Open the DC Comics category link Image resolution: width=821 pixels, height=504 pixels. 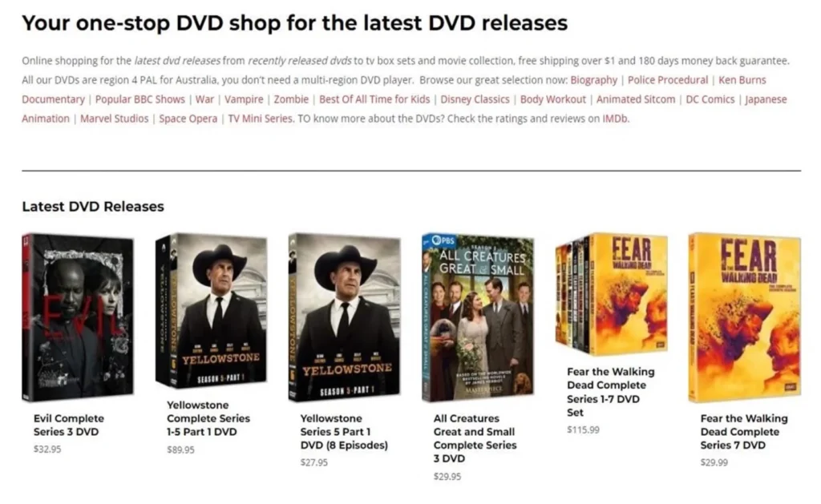(710, 99)
